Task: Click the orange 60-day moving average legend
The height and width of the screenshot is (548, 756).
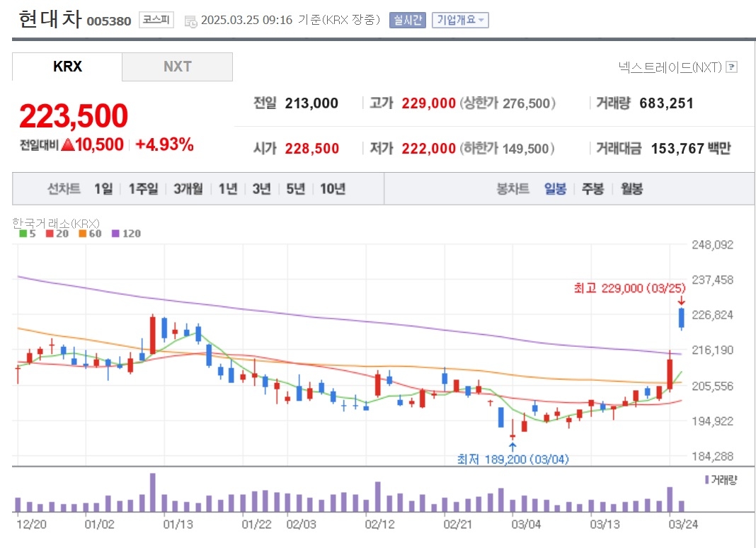Action: pyautogui.click(x=90, y=234)
